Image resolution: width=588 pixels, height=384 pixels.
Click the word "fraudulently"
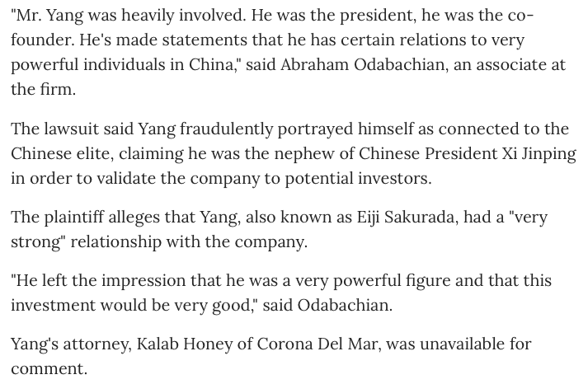tap(226, 129)
